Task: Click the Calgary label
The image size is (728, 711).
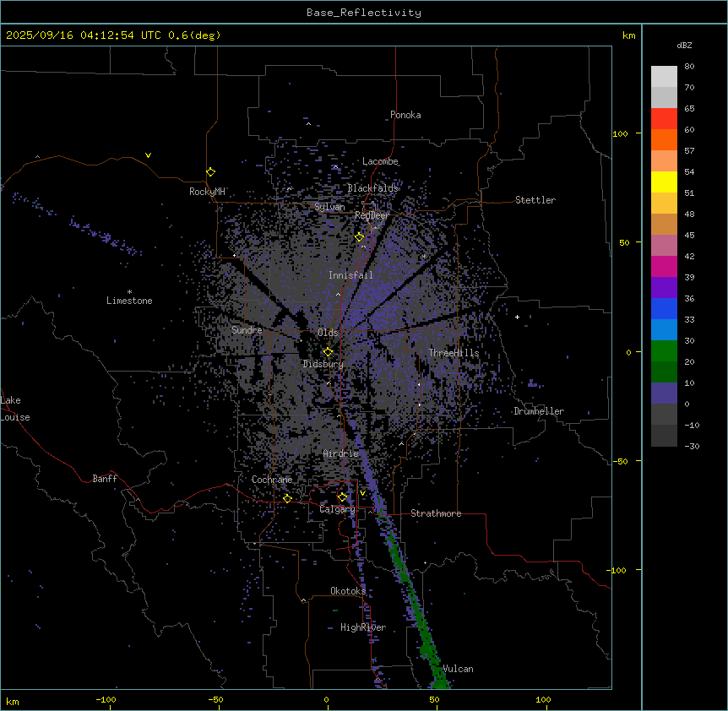Action: click(x=337, y=509)
